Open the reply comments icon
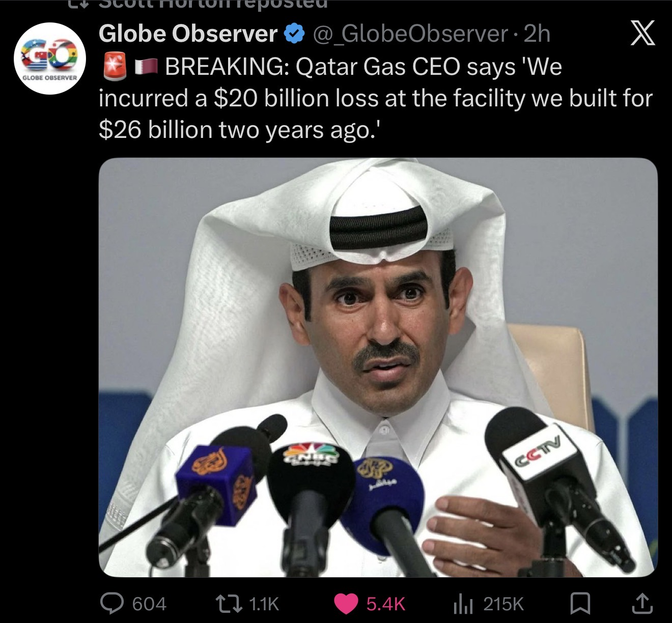The image size is (672, 623). tap(111, 604)
